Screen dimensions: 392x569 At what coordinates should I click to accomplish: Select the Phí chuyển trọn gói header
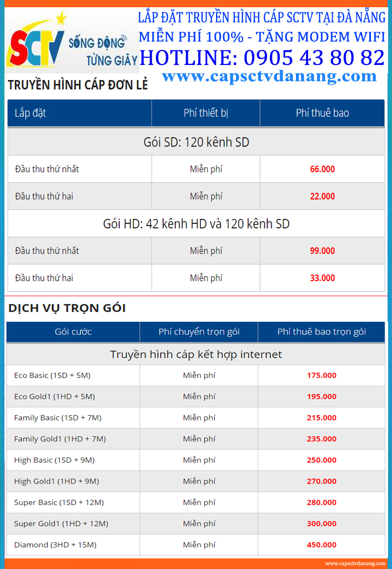click(x=199, y=332)
